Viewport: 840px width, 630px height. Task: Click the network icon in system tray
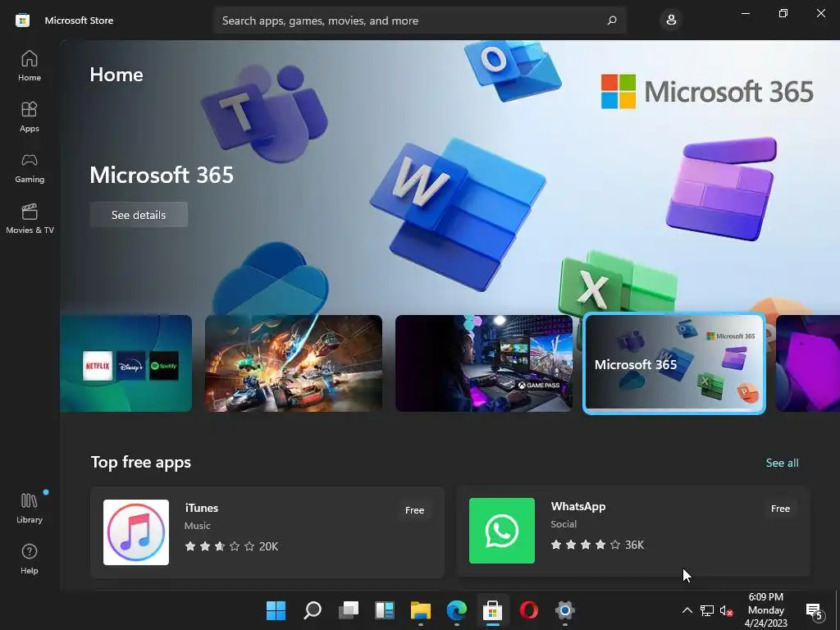click(706, 610)
